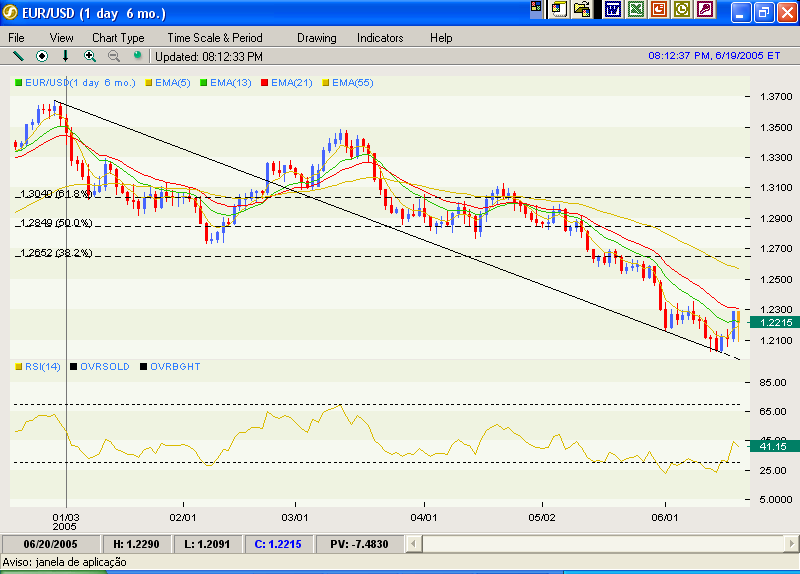The width and height of the screenshot is (800, 574).
Task: Open the Help menu
Action: 441,38
